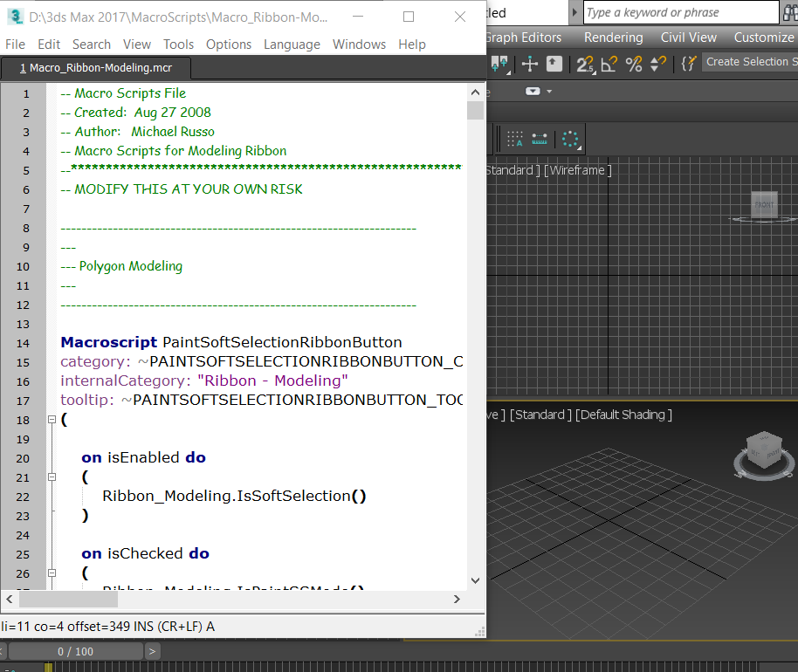Open Edit Named Selection Sets via curly braces icon
The height and width of the screenshot is (672, 798).
[687, 62]
